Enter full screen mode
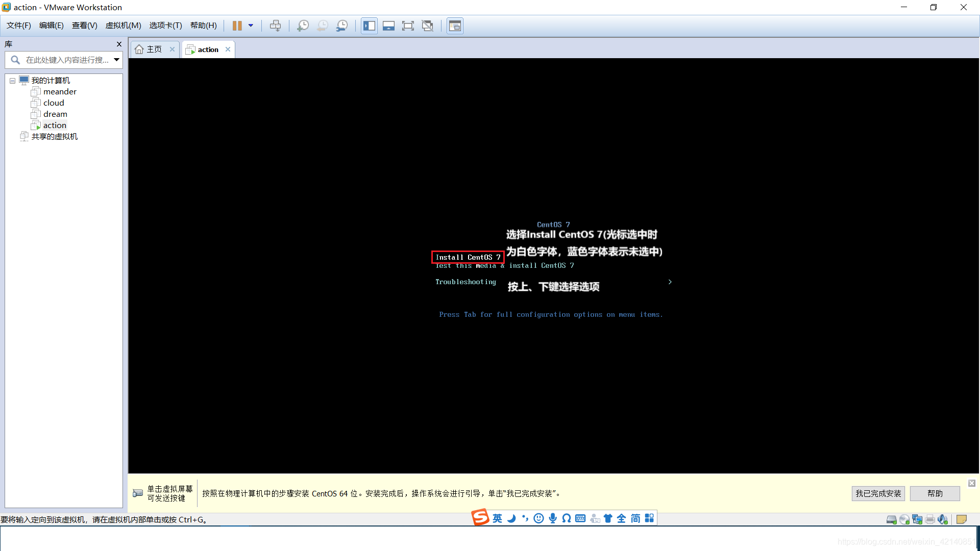Viewport: 980px width, 551px height. tap(408, 26)
